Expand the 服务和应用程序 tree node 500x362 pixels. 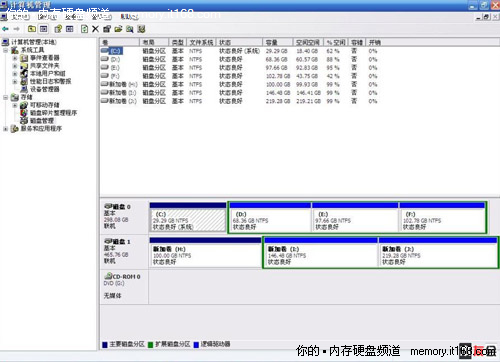[5, 129]
